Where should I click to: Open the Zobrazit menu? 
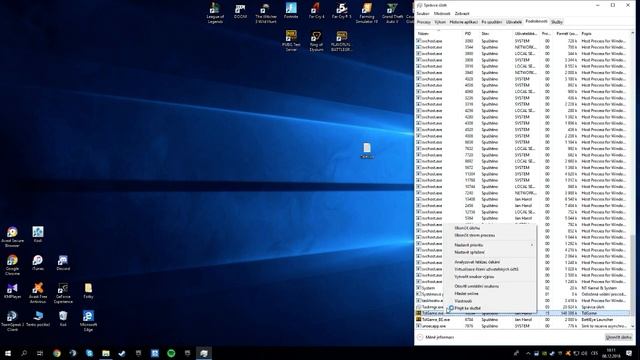click(x=462, y=13)
